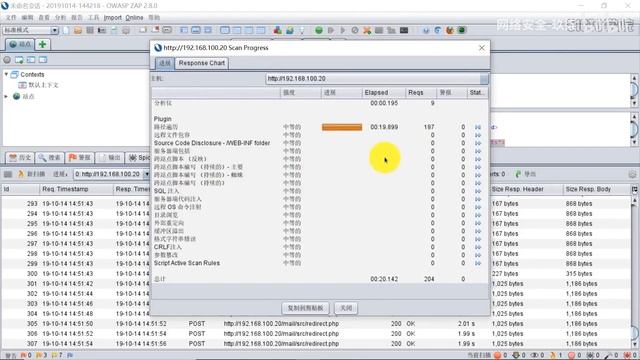Screen dimensions: 640x360
Task: Click the dark console icon in toolbar
Action: tap(404, 30)
